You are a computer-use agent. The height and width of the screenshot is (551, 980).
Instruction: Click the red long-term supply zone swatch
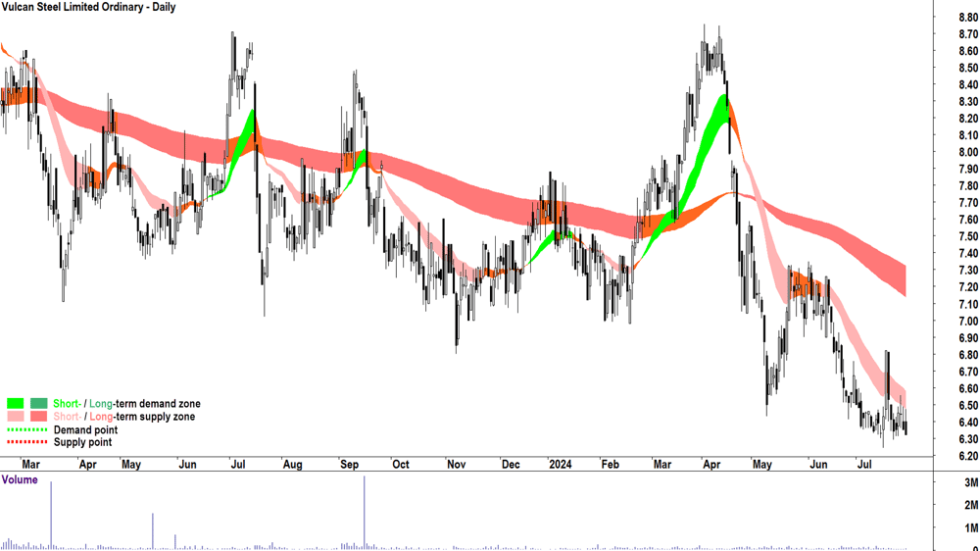(x=39, y=417)
